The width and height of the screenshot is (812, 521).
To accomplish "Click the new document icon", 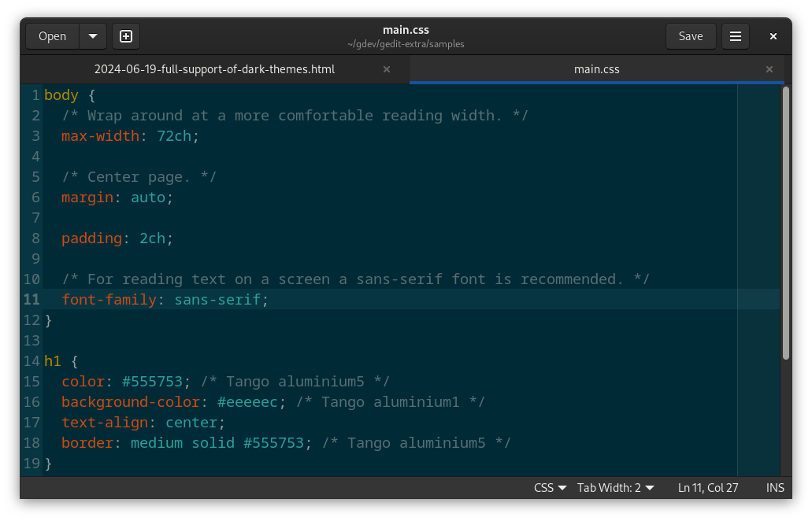I will (x=126, y=36).
